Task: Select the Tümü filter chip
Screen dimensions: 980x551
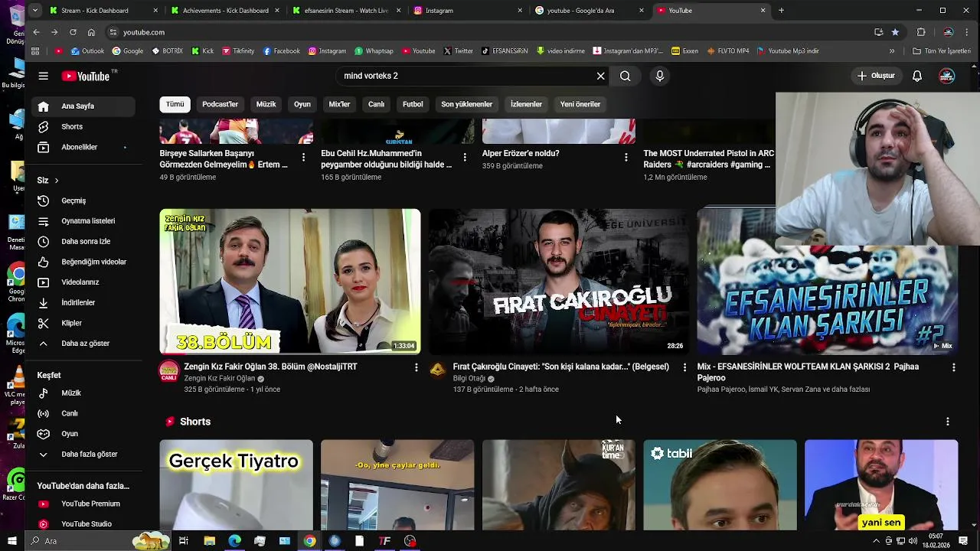Action: tap(175, 104)
